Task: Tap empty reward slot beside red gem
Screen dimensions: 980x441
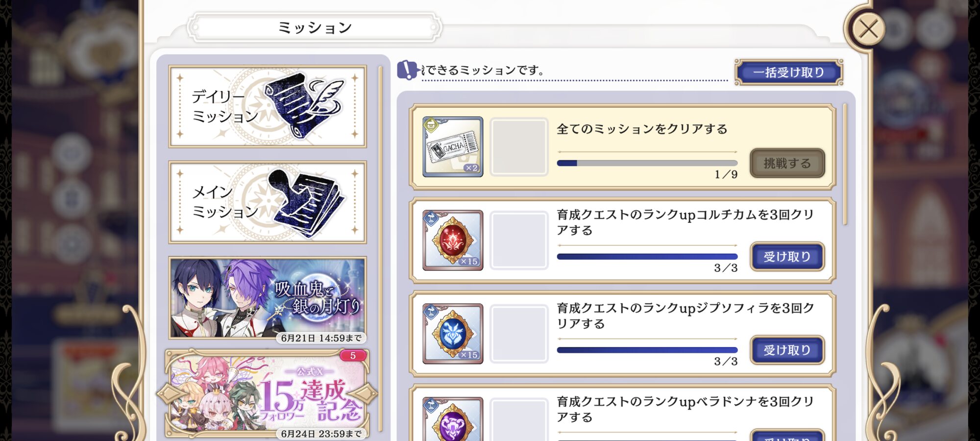Action: 519,240
